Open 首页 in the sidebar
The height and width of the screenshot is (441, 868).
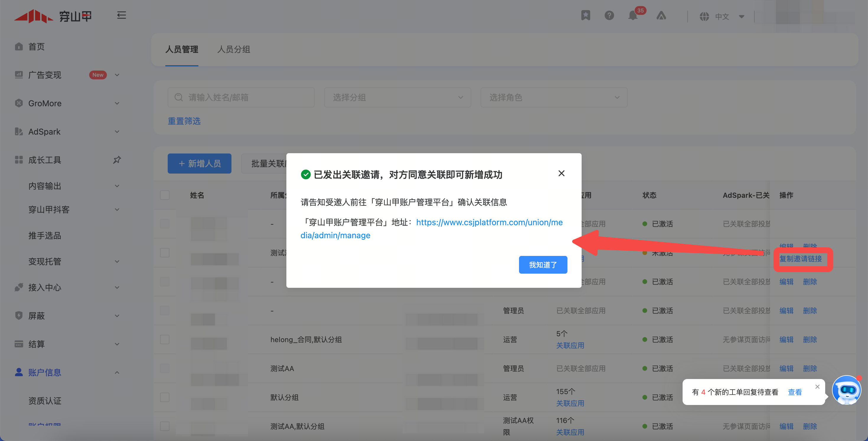coord(36,47)
